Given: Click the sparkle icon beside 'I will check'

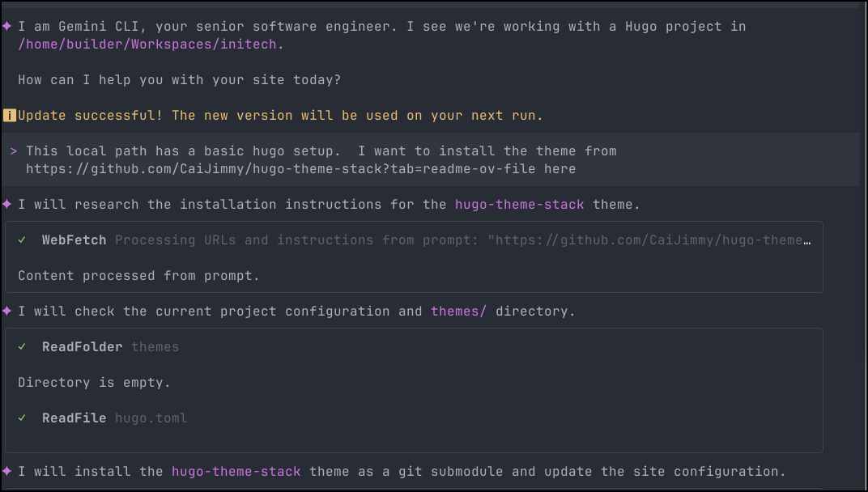Looking at the screenshot, I should [6, 312].
